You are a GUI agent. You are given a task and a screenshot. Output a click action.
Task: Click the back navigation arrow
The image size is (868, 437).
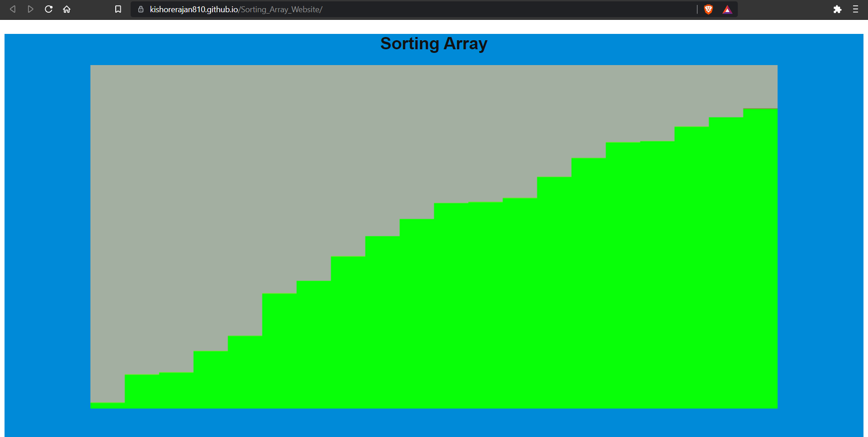pyautogui.click(x=12, y=9)
